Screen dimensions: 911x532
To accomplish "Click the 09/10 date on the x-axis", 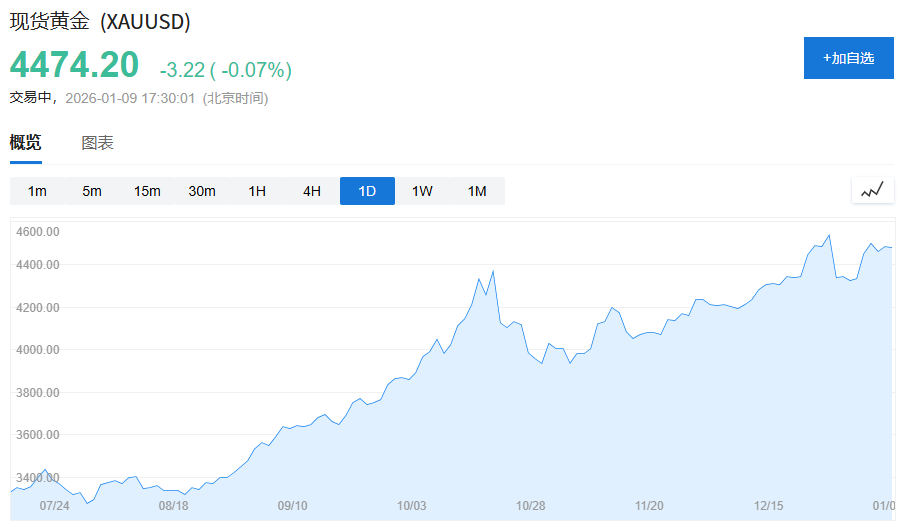I will pyautogui.click(x=292, y=506).
